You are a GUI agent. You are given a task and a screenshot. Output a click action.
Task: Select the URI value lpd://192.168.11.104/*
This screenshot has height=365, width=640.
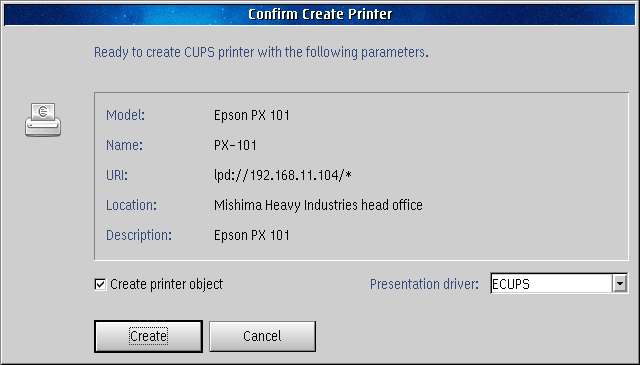pyautogui.click(x=283, y=176)
